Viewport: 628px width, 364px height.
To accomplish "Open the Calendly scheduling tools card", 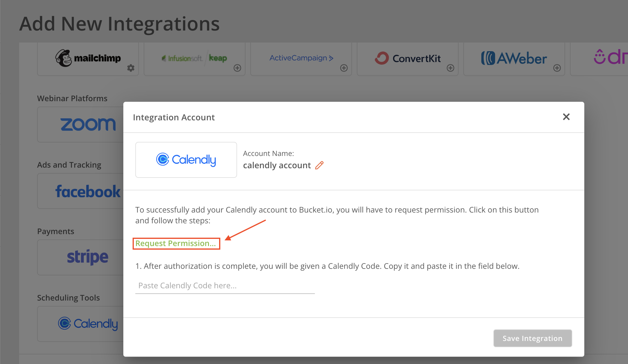I will [87, 324].
